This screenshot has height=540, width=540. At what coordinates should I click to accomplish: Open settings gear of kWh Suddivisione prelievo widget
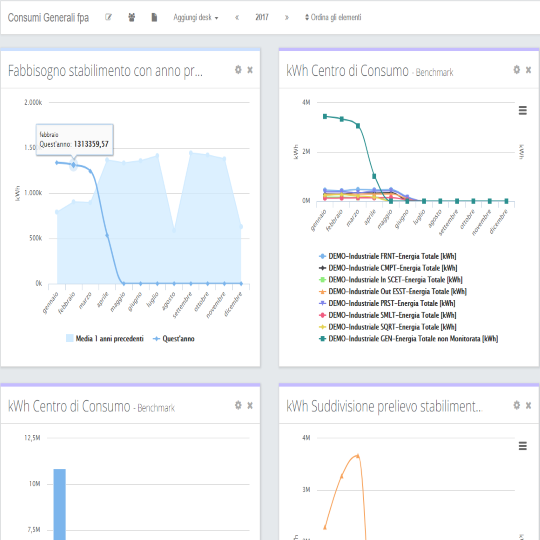click(x=517, y=405)
